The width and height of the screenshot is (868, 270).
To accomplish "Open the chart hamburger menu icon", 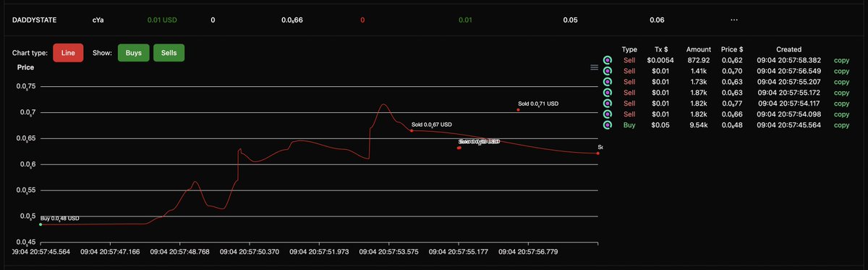I will (x=595, y=67).
